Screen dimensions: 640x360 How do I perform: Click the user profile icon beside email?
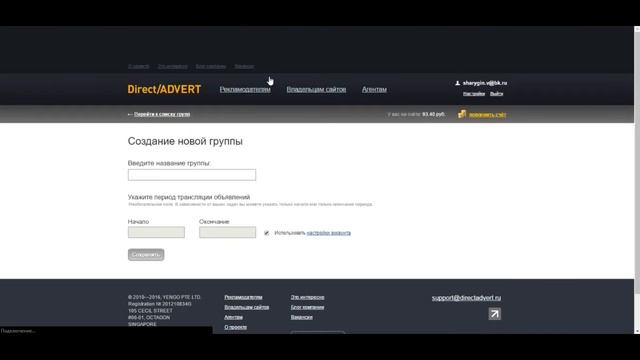coord(458,83)
